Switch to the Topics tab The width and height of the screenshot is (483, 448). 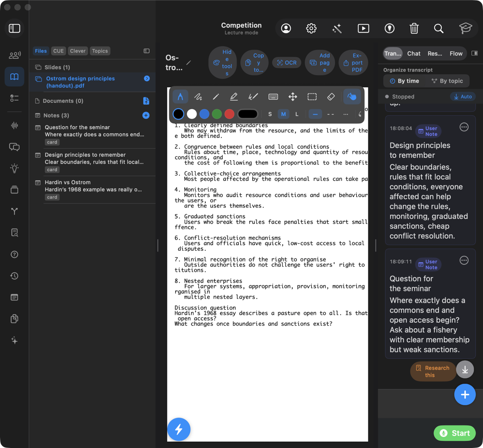tap(100, 51)
